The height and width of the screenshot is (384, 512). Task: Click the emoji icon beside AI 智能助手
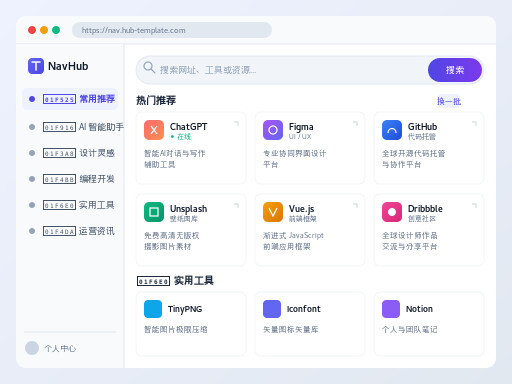tap(59, 127)
